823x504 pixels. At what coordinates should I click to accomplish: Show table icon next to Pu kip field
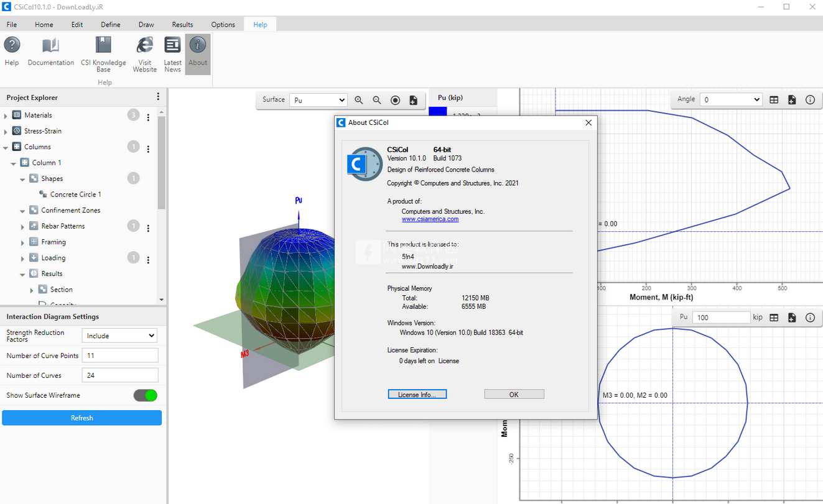pos(774,318)
